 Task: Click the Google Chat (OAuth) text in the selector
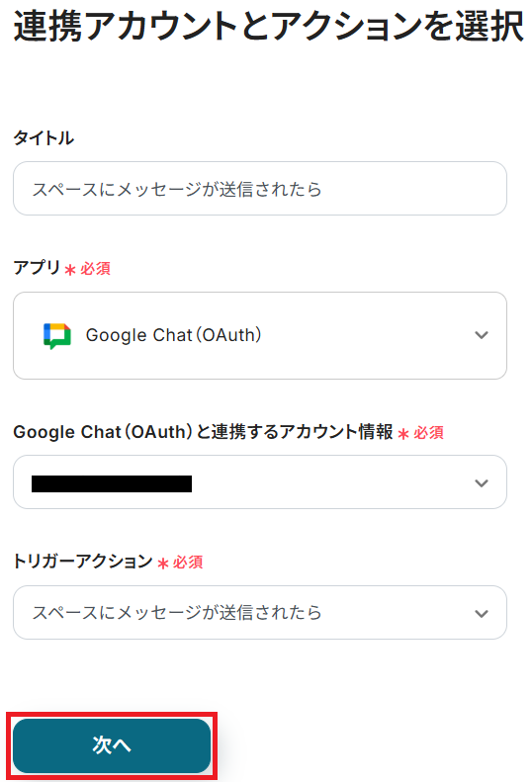[x=174, y=335]
